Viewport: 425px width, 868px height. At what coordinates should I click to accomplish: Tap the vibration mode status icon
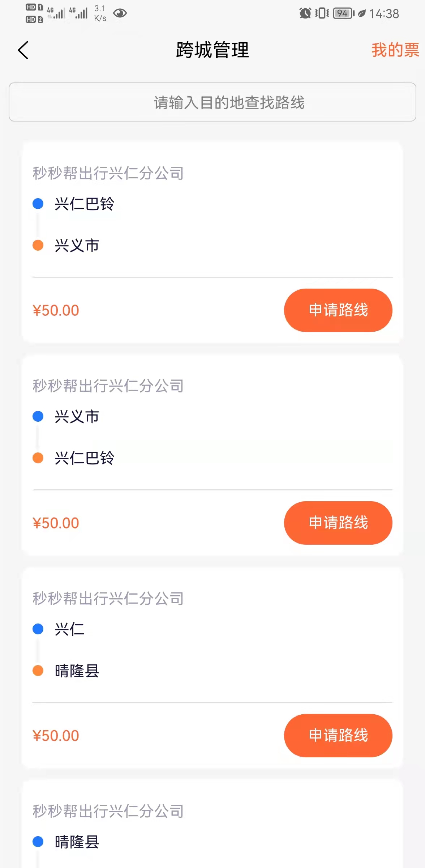[x=322, y=13]
